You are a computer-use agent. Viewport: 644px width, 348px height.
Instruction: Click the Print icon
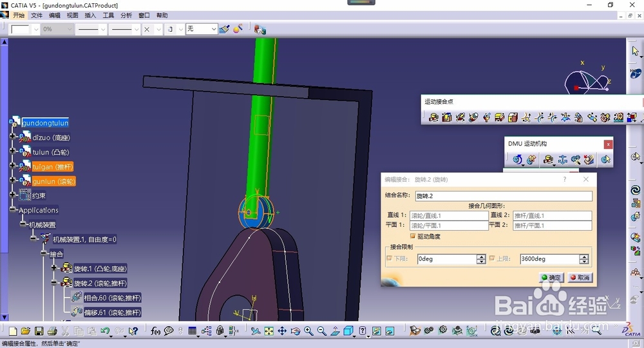[52, 331]
